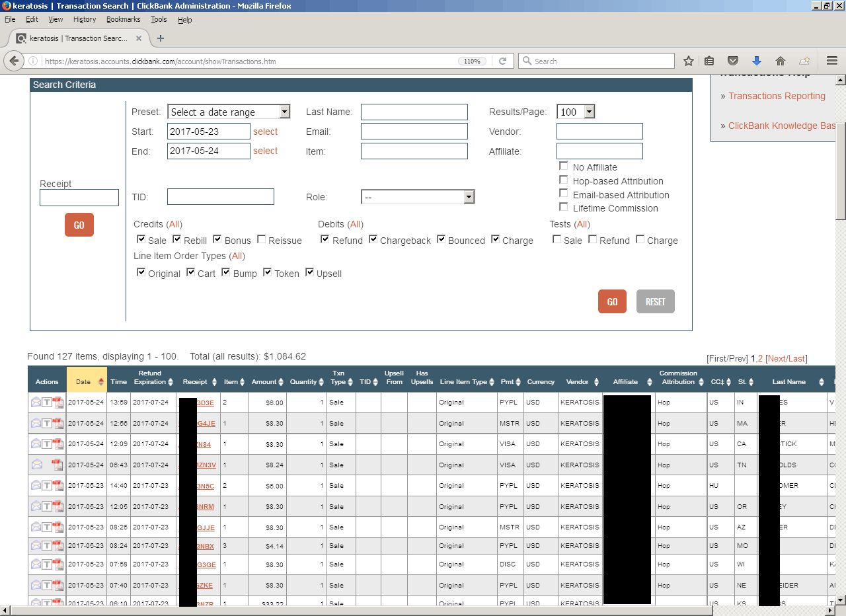Click the Last Name input field

click(414, 112)
